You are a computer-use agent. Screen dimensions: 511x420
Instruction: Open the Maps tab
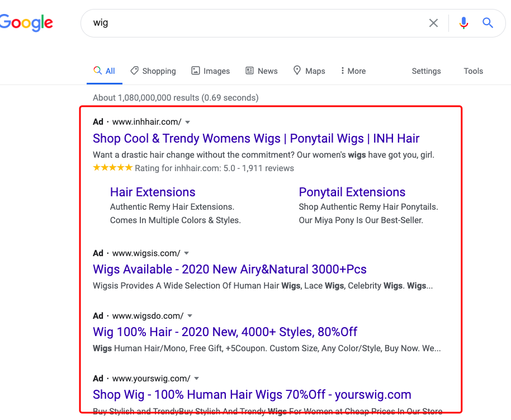pyautogui.click(x=309, y=71)
